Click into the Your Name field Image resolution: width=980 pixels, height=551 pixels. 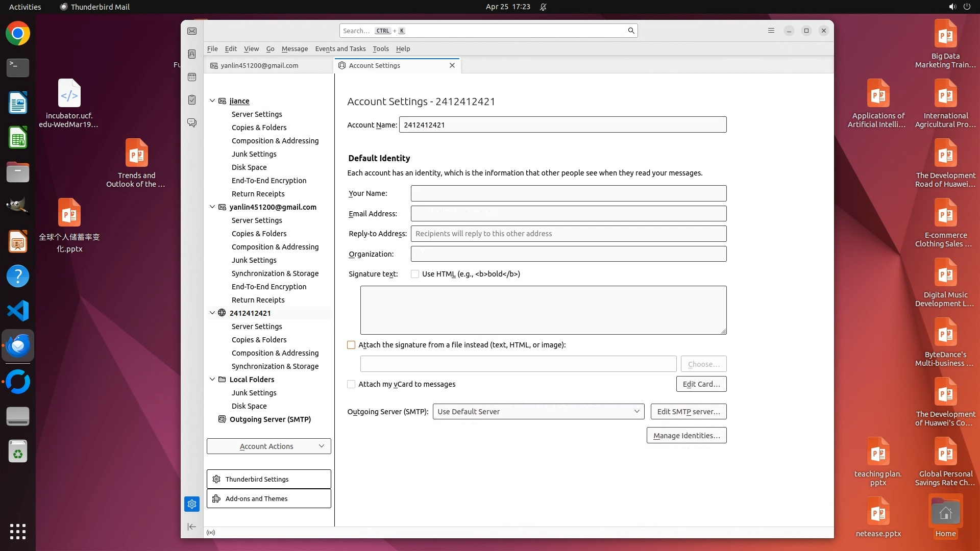(568, 193)
